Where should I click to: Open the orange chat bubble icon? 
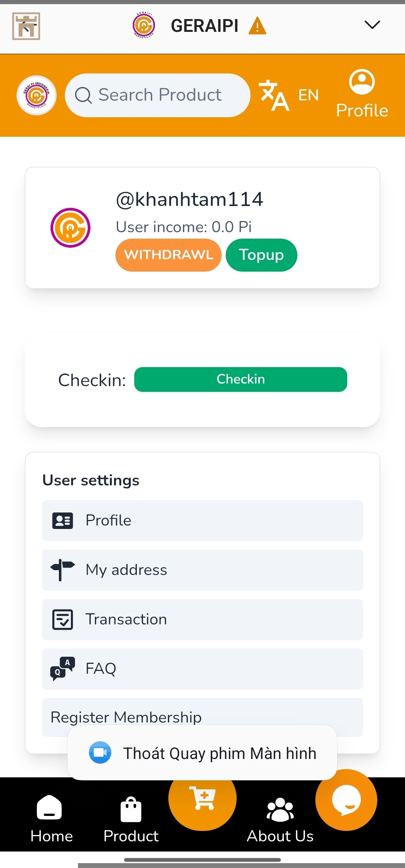(346, 800)
